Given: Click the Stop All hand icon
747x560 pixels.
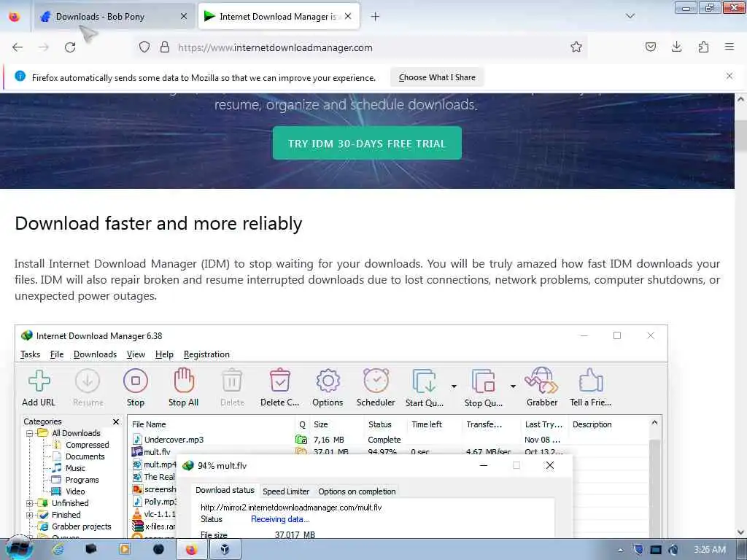Looking at the screenshot, I should (183, 381).
